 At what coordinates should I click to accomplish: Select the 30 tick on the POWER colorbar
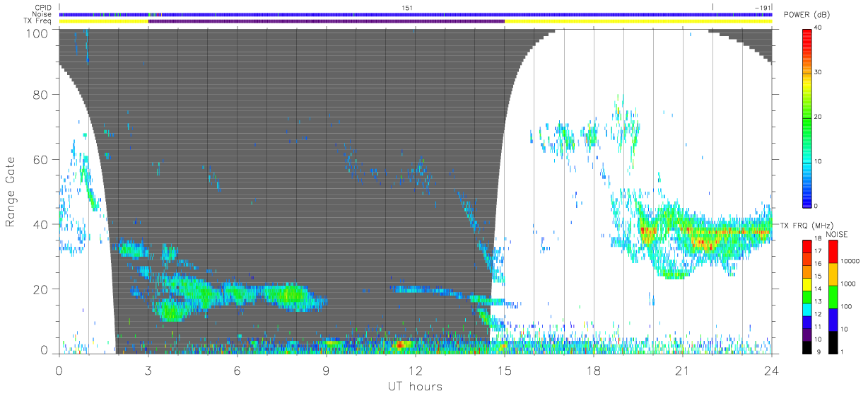coord(819,72)
